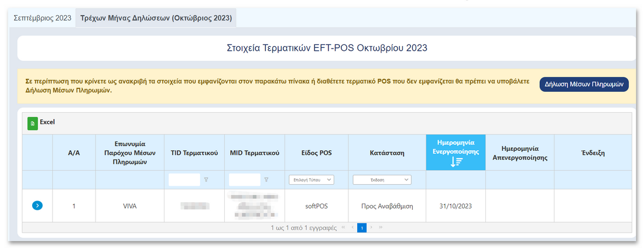Screen dimensions: 644x249
Task: Select page 1 in the pagination
Action: click(x=362, y=228)
